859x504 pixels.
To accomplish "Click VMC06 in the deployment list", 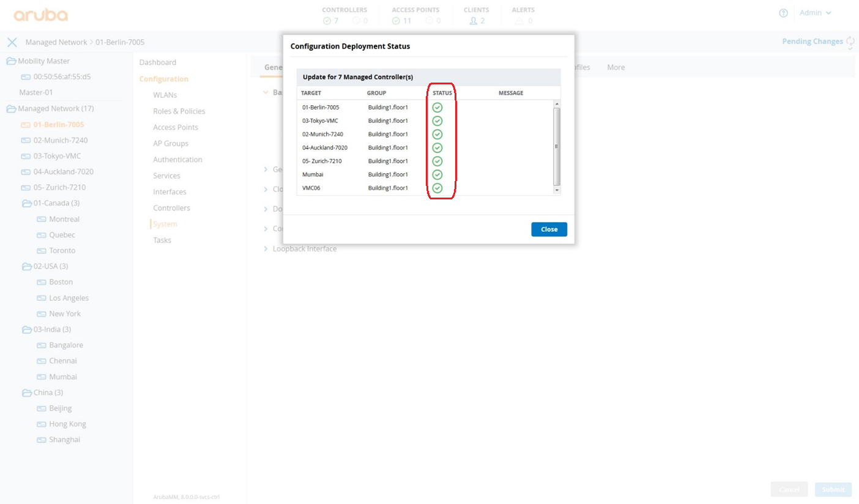I will tap(311, 188).
